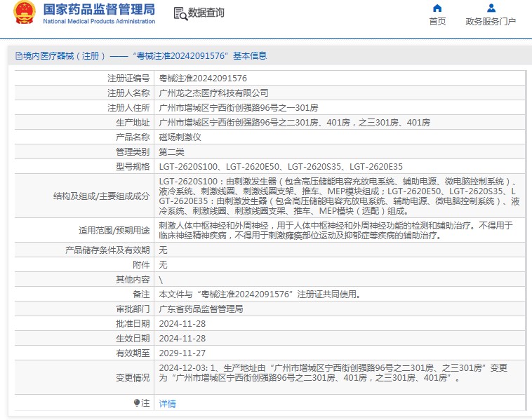The height and width of the screenshot is (420, 532).
Task: Click the 基本信息 section header bar
Action: point(265,56)
